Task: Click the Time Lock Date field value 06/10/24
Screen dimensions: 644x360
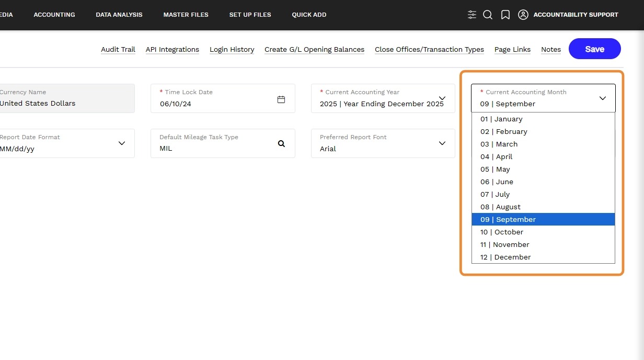Action: click(176, 104)
